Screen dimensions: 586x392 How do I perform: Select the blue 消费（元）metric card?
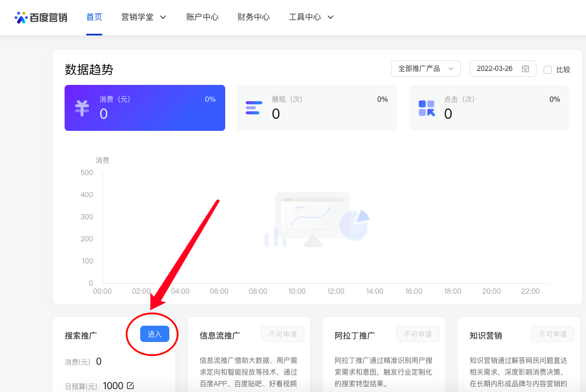pyautogui.click(x=144, y=108)
